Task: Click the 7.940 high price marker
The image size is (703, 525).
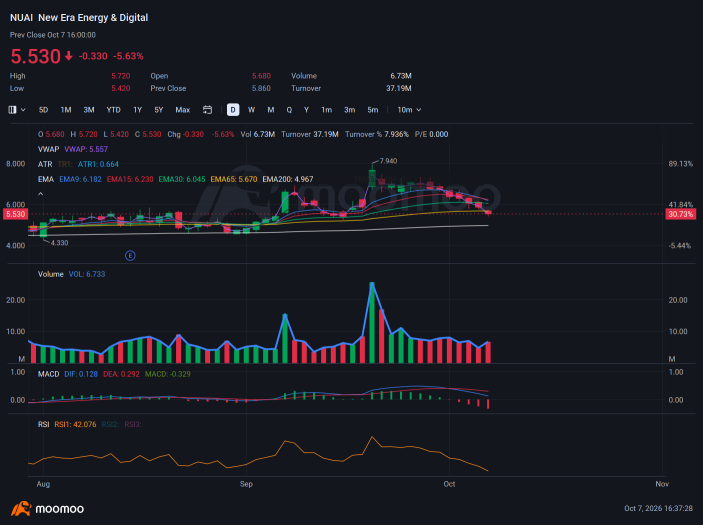Action: (x=388, y=161)
